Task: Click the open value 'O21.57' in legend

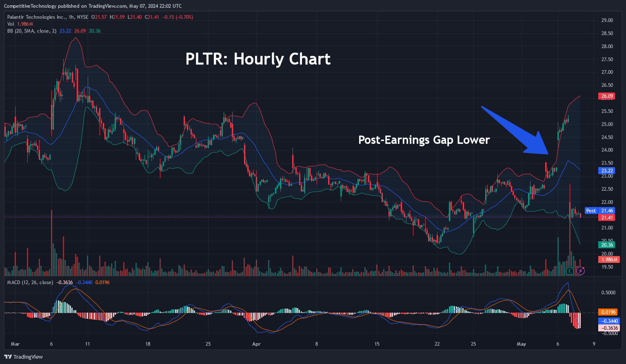Action: click(x=99, y=17)
